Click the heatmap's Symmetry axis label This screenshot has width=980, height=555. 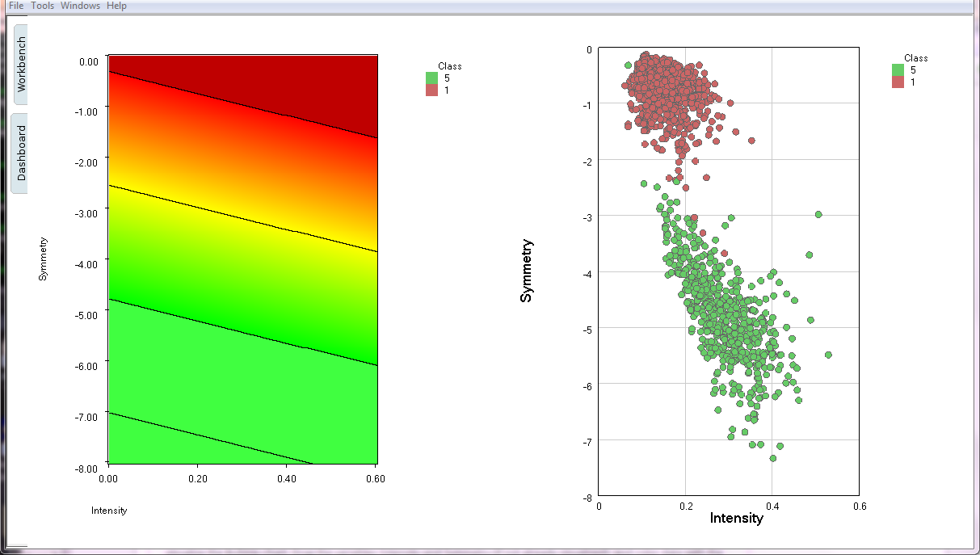tap(43, 259)
